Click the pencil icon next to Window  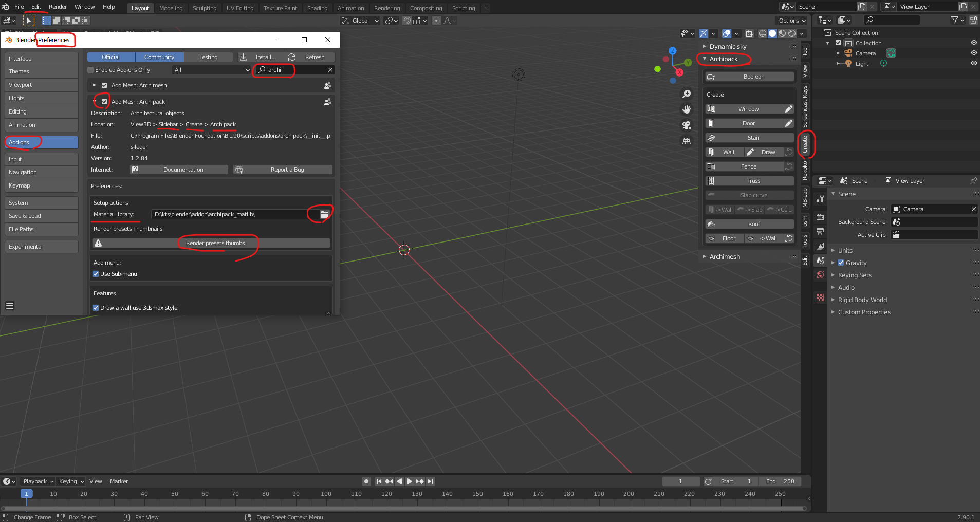(789, 109)
